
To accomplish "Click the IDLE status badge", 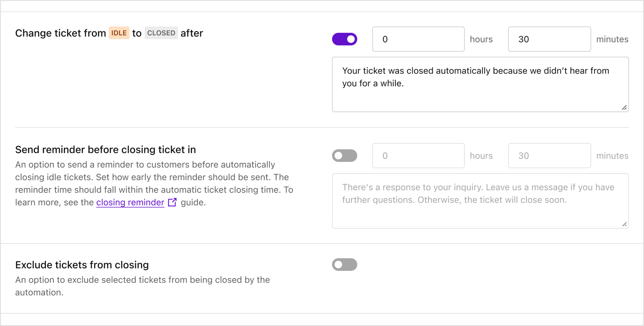I will (x=119, y=33).
